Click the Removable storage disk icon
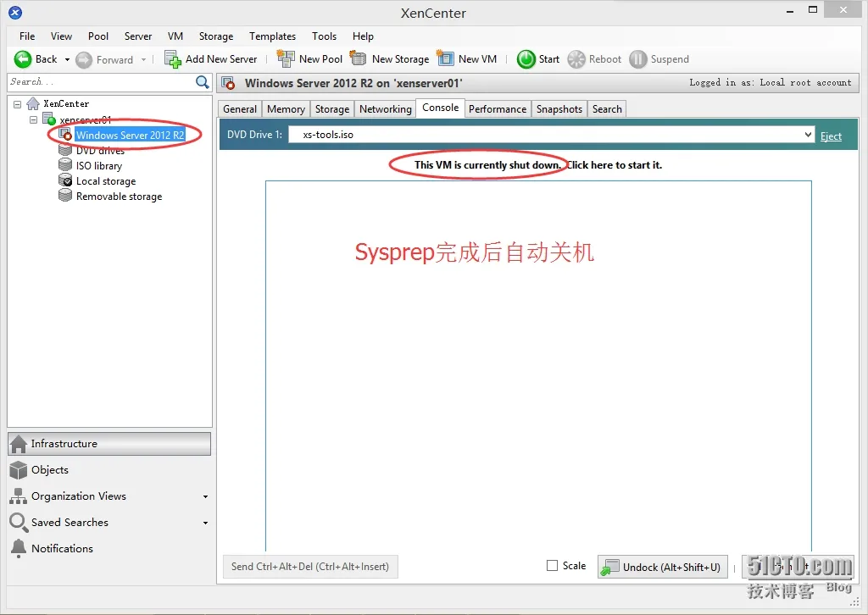 (65, 196)
